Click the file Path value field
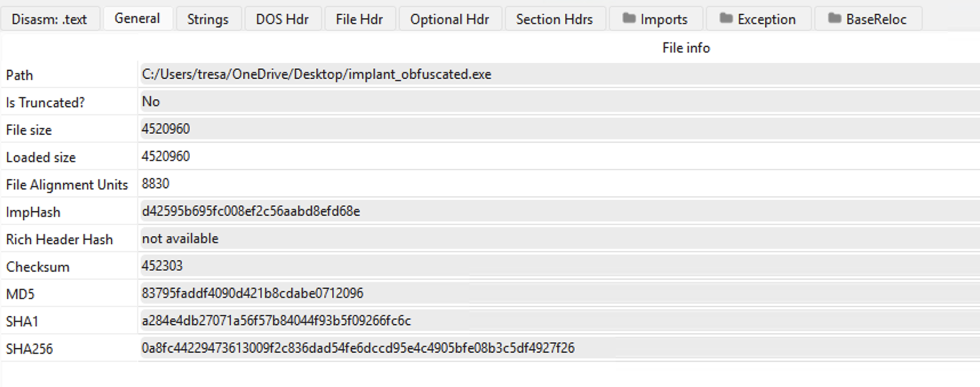Screen dimensions: 980x387 pyautogui.click(x=316, y=74)
